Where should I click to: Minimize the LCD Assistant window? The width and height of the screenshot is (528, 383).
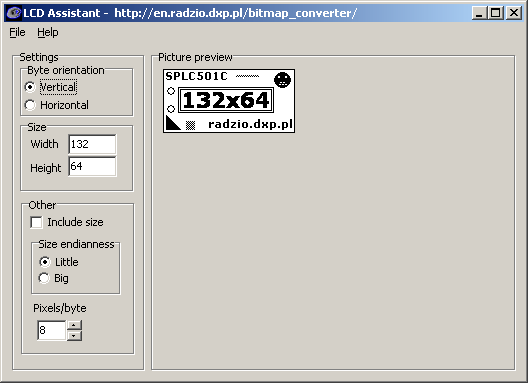pos(479,13)
